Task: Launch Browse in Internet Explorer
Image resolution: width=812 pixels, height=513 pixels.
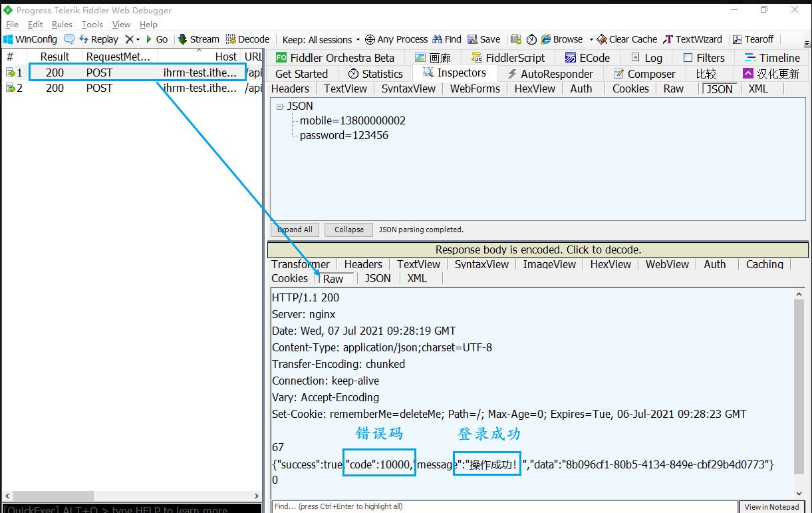Action: (x=562, y=39)
